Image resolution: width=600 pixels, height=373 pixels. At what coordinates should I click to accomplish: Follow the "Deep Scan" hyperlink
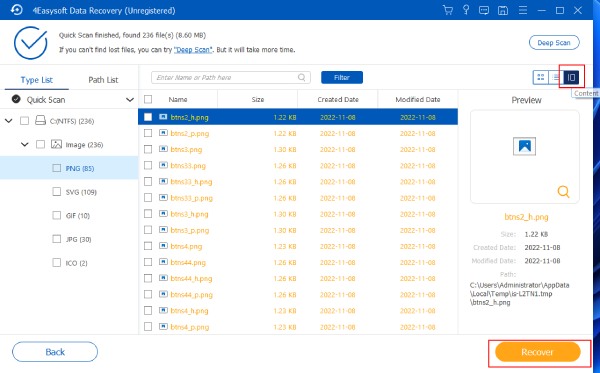click(193, 50)
